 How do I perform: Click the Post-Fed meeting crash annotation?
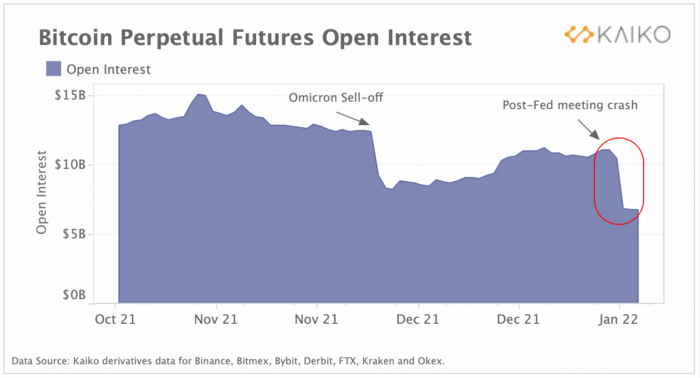(x=570, y=105)
